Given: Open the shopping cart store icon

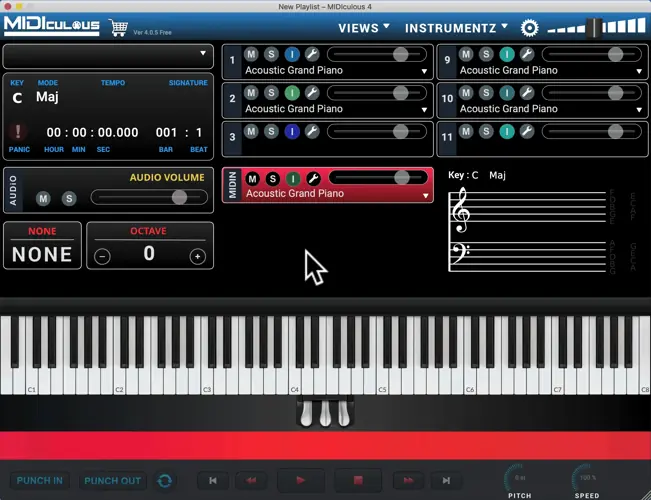Looking at the screenshot, I should (119, 28).
